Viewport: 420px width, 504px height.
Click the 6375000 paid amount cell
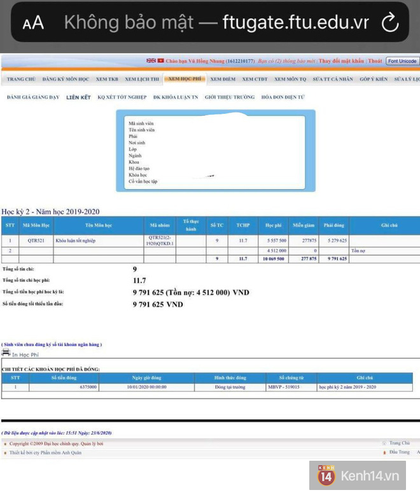coord(64,387)
